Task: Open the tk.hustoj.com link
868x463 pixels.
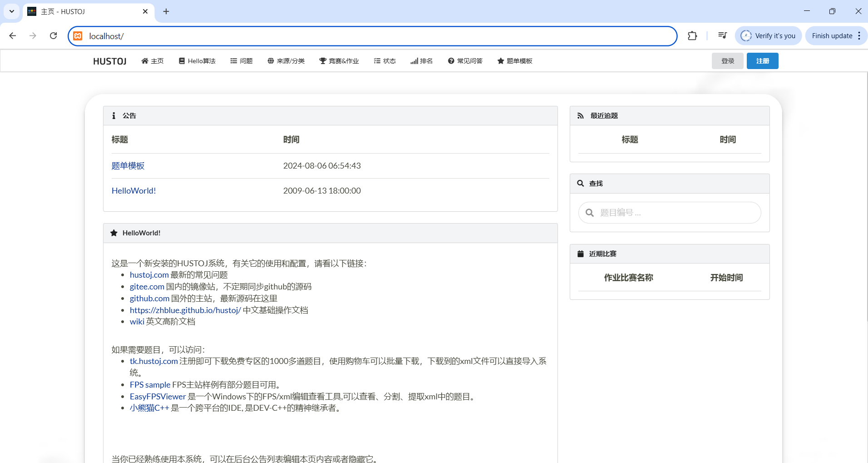Action: point(153,361)
